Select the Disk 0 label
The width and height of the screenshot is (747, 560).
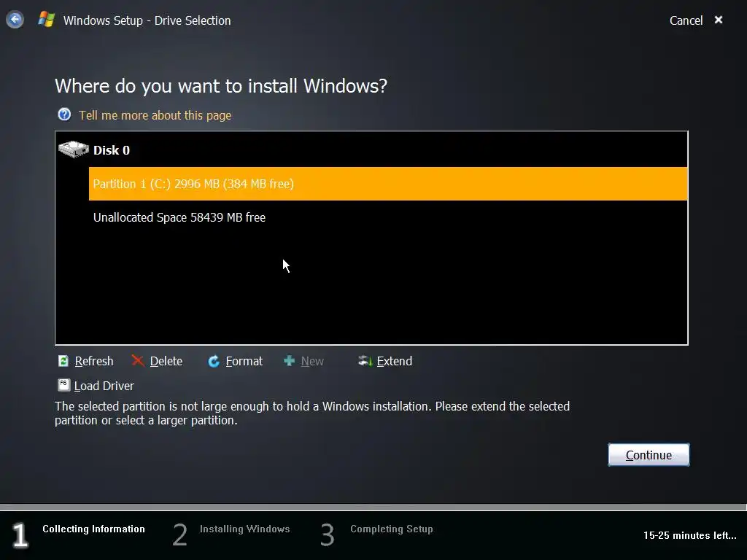point(112,150)
